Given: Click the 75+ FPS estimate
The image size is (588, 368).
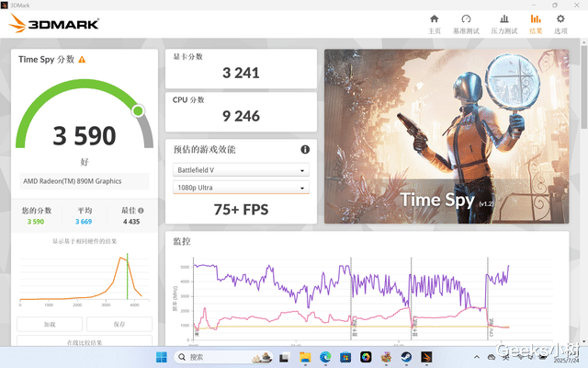Looking at the screenshot, I should 241,210.
